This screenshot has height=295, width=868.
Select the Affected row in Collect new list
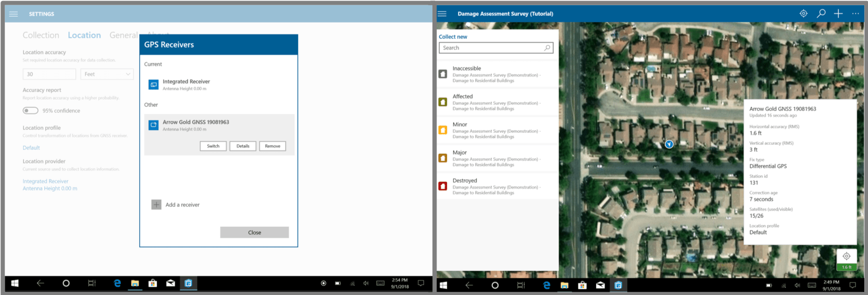coord(498,102)
